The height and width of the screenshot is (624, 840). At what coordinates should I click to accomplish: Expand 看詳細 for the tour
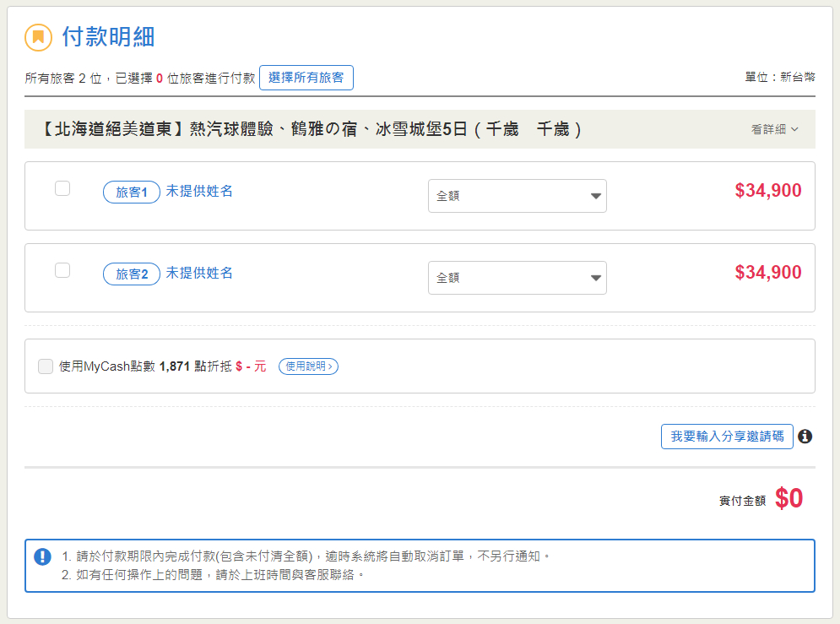pyautogui.click(x=774, y=129)
